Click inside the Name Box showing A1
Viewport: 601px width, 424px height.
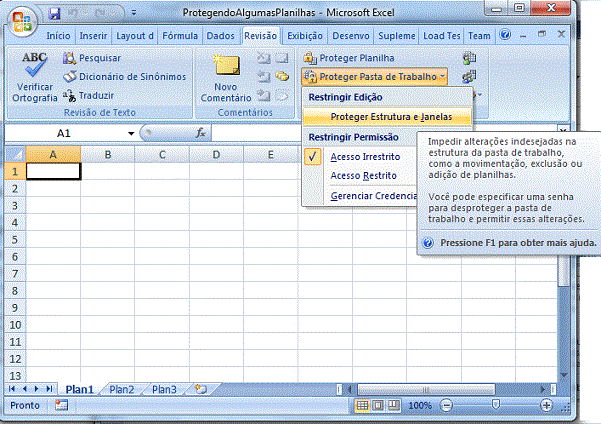(x=65, y=133)
